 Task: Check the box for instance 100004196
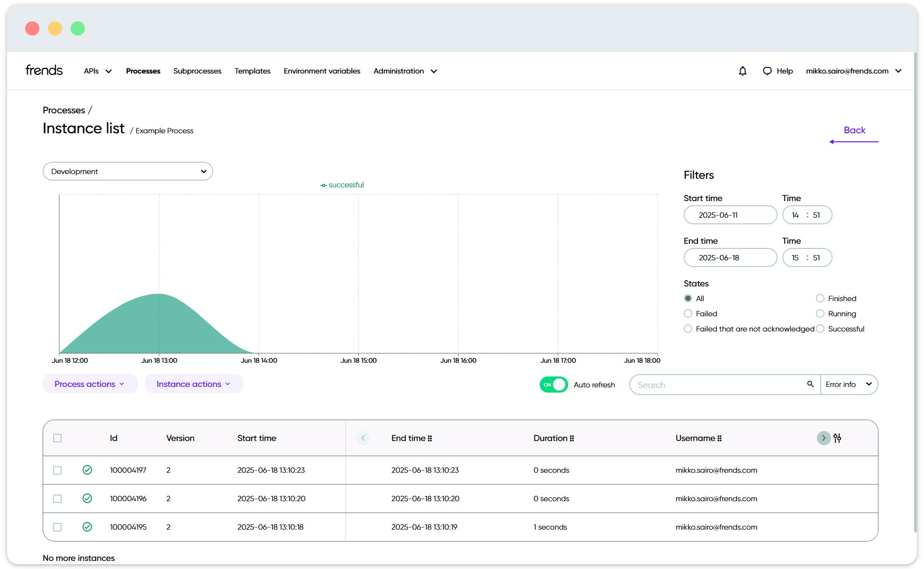[x=57, y=499]
